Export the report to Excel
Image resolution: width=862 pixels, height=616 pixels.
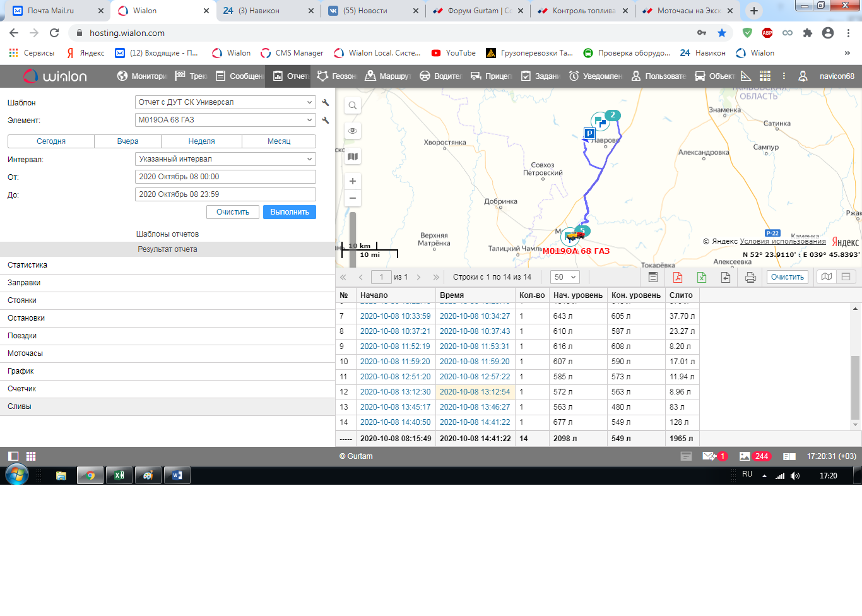702,277
